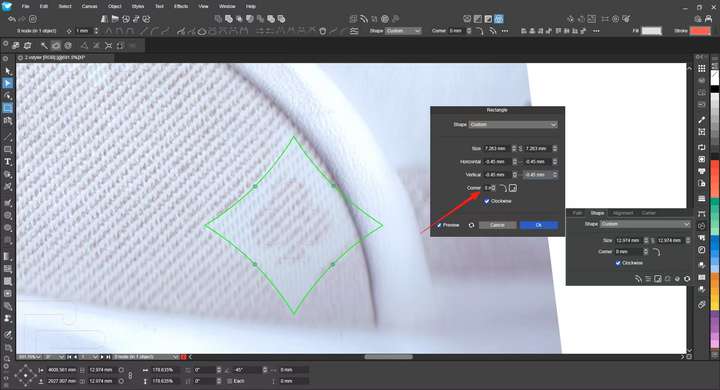Click the undo arrow icon
The width and height of the screenshot is (720, 390).
[11, 19]
